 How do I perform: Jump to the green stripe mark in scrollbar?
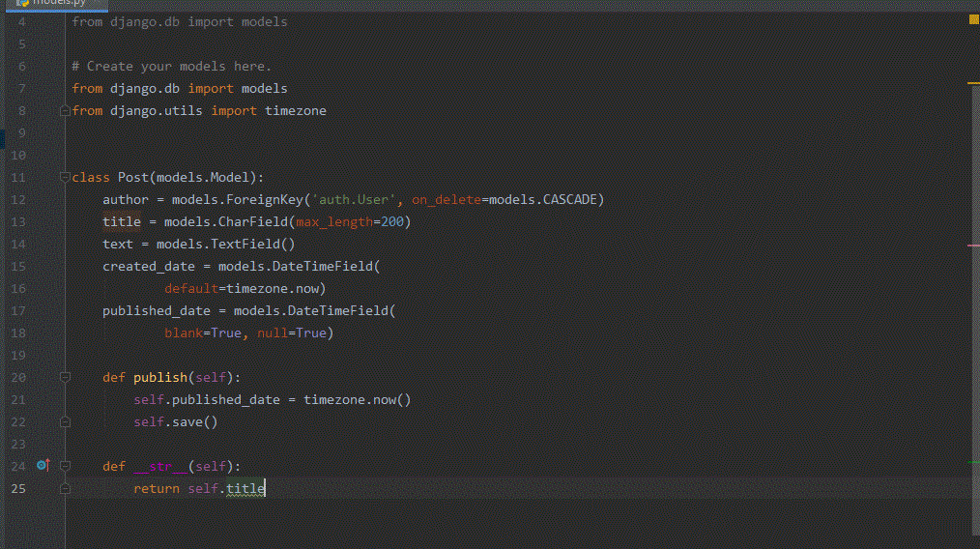point(974,462)
